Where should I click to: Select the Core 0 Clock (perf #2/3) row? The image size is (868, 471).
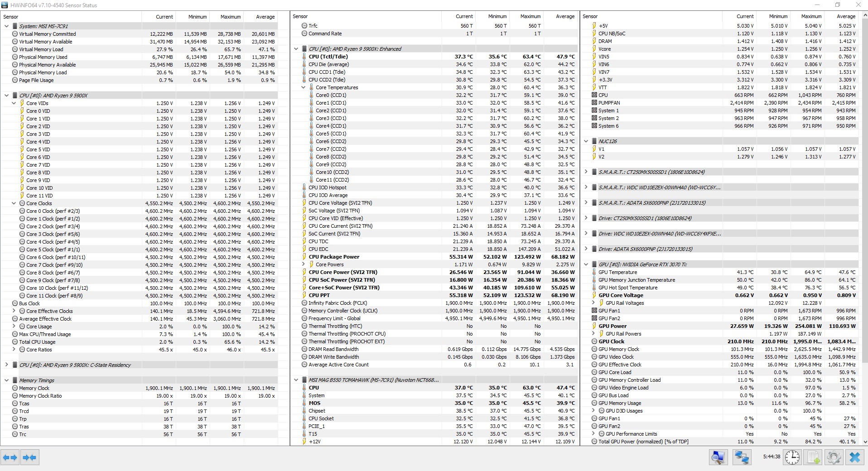[x=140, y=211]
